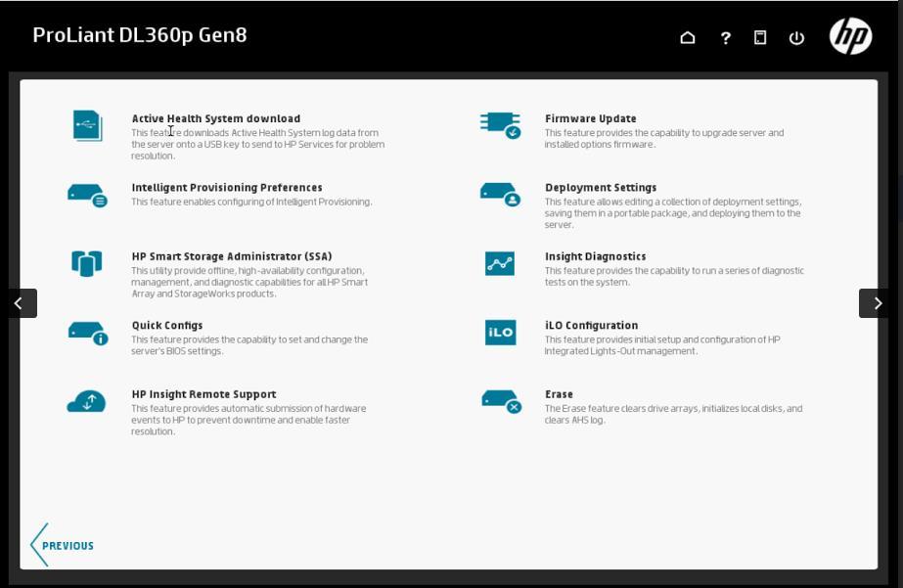Click the PREVIOUS button
Viewport: 903px width, 588px height.
63,545
